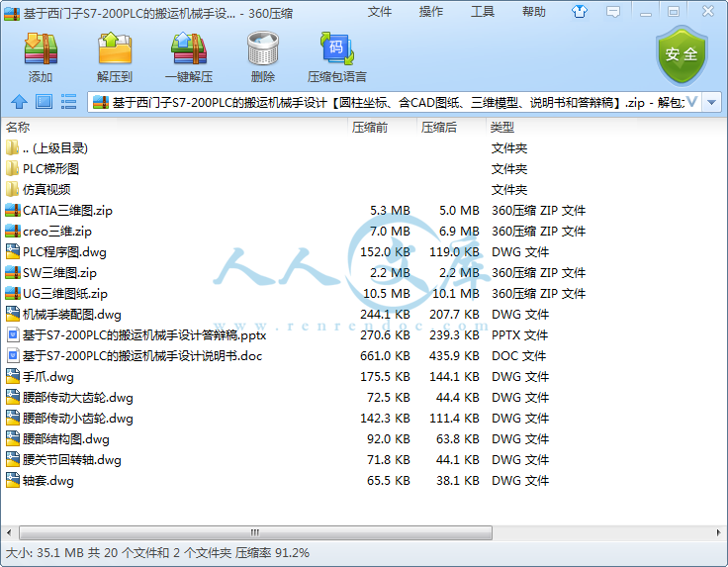
Task: Select creo三维.zip file
Action: click(57, 232)
